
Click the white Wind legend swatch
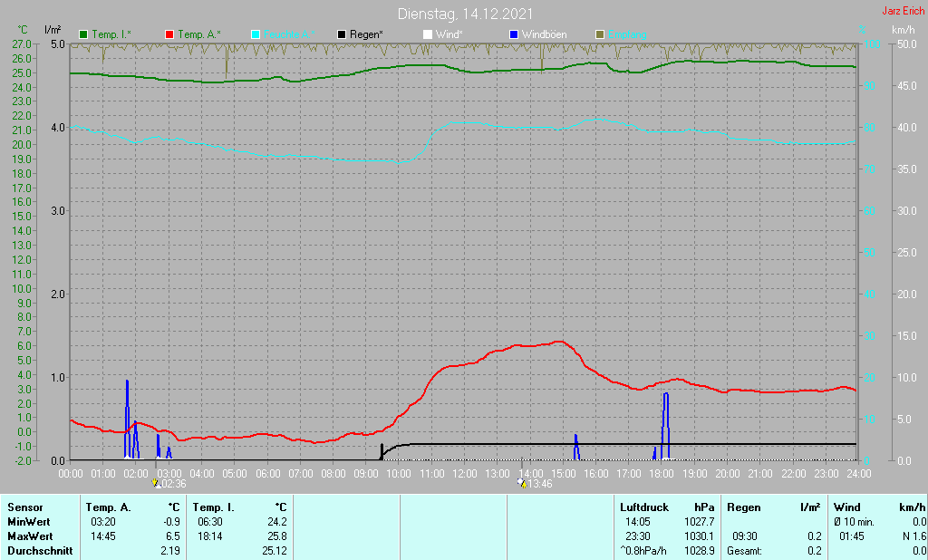point(428,35)
